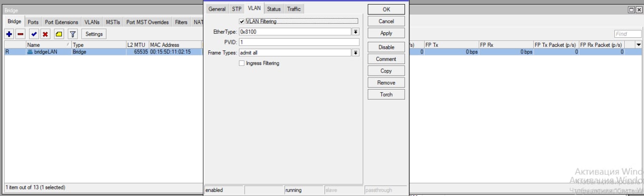The width and height of the screenshot is (644, 196).
Task: Open the filter funnel icon
Action: click(x=72, y=34)
